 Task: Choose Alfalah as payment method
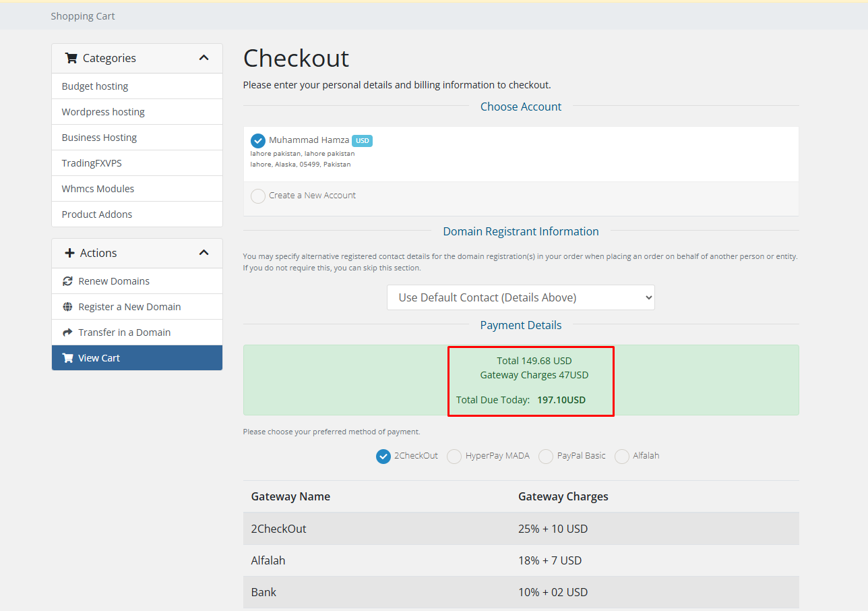pos(622,457)
